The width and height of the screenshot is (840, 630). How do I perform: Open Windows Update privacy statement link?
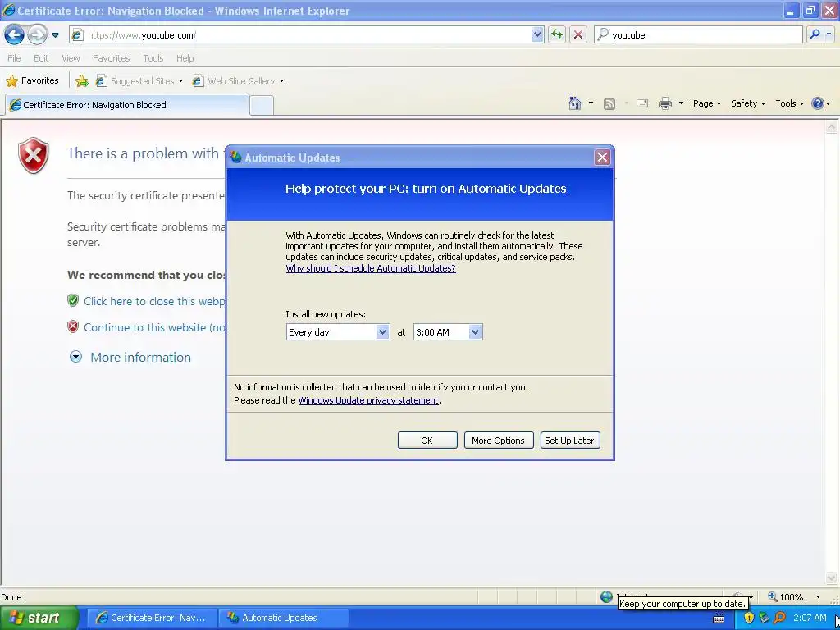click(368, 400)
